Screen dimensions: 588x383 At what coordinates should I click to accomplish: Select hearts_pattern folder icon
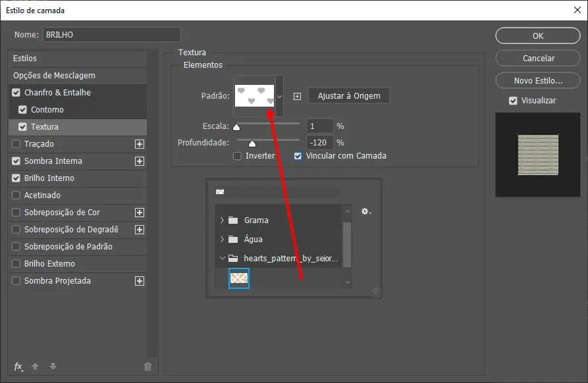click(x=233, y=258)
